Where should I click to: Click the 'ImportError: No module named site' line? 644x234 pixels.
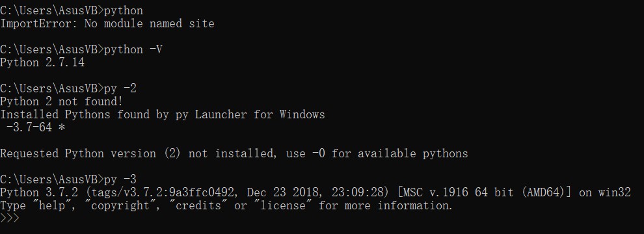click(x=107, y=24)
